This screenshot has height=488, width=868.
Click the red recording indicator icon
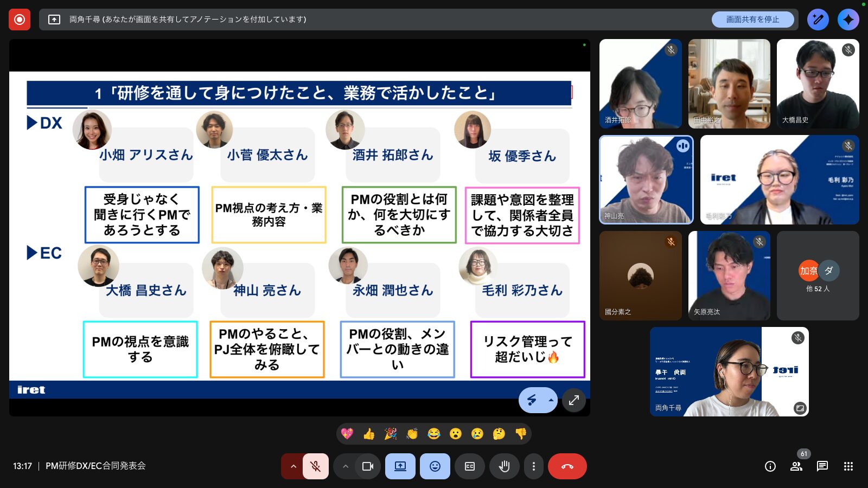click(x=20, y=20)
